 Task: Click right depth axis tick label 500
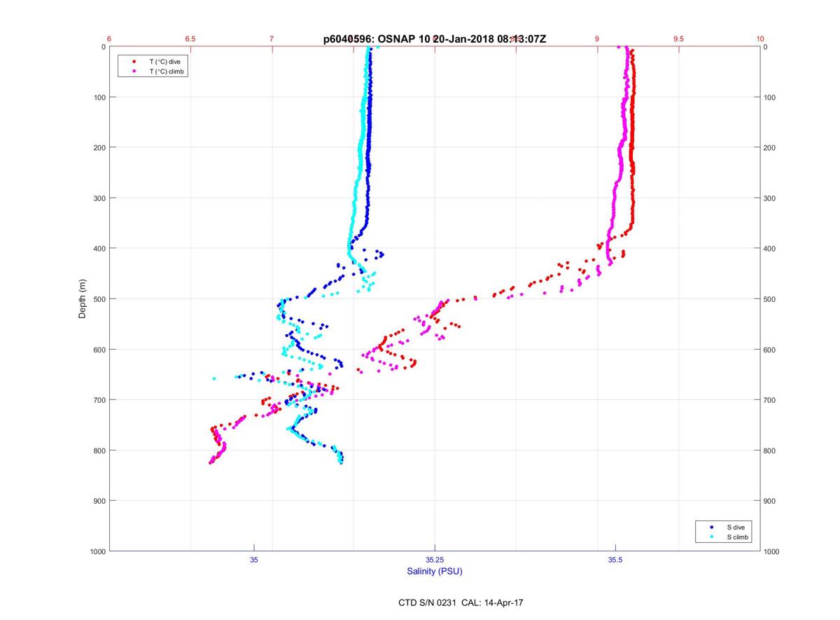(770, 299)
